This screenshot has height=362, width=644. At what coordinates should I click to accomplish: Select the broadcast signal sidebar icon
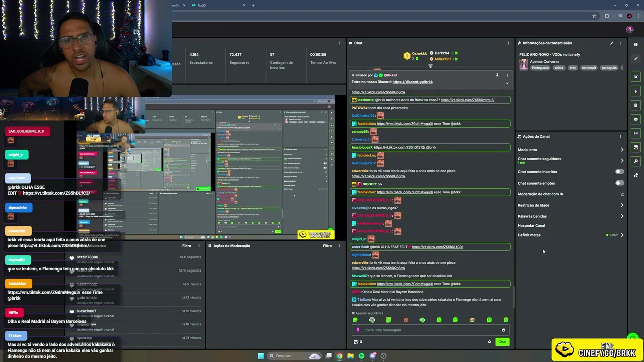636,133
